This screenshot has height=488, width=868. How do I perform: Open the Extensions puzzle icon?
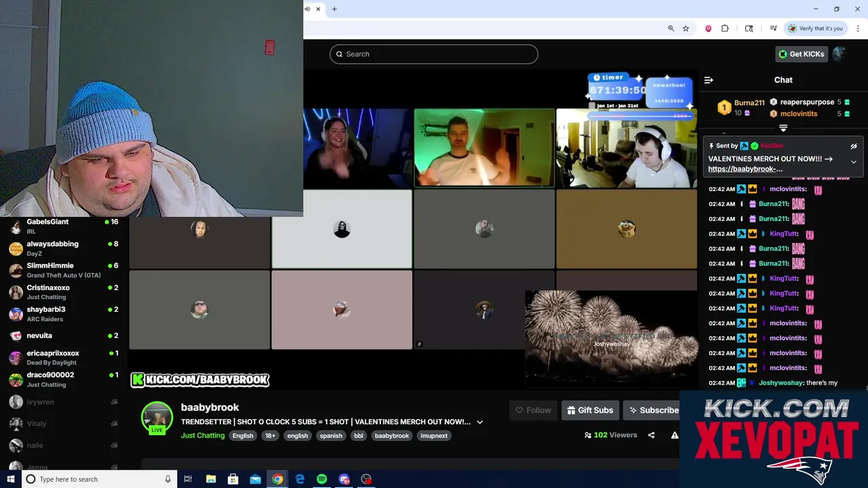[725, 28]
